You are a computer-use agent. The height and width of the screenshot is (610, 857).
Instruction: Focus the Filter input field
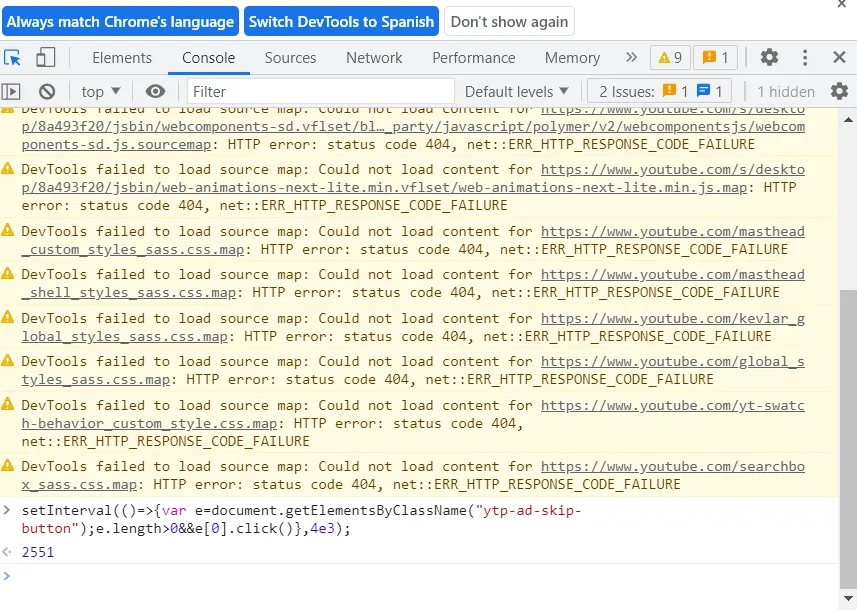320,91
